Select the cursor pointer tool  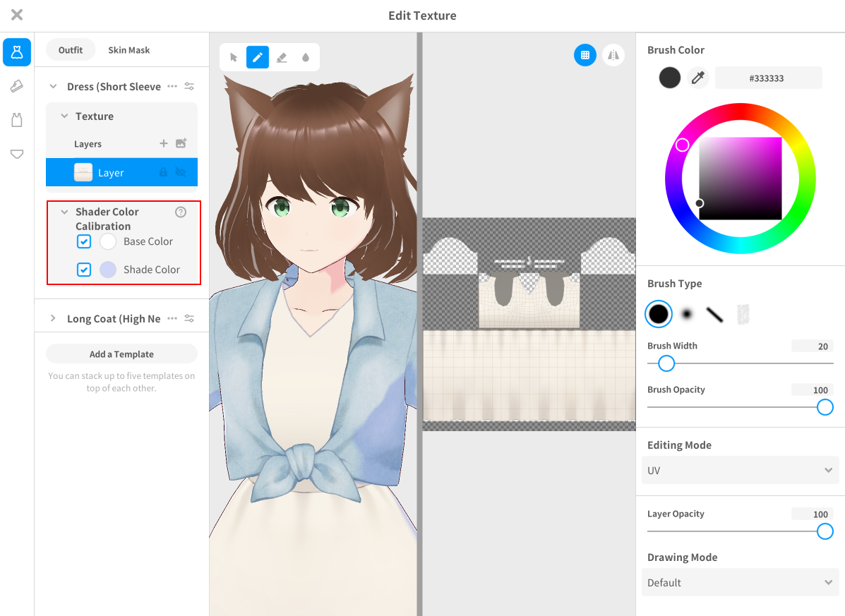pyautogui.click(x=234, y=57)
